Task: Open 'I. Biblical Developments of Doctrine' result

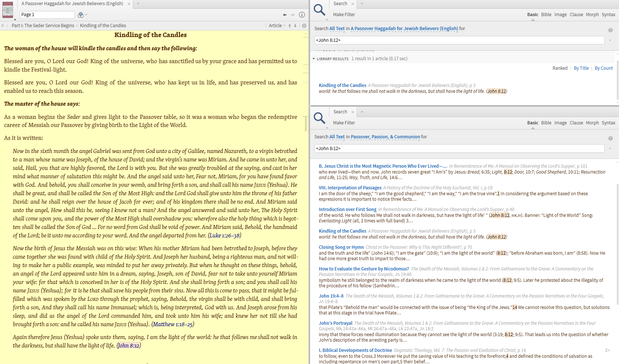Action: (x=355, y=350)
